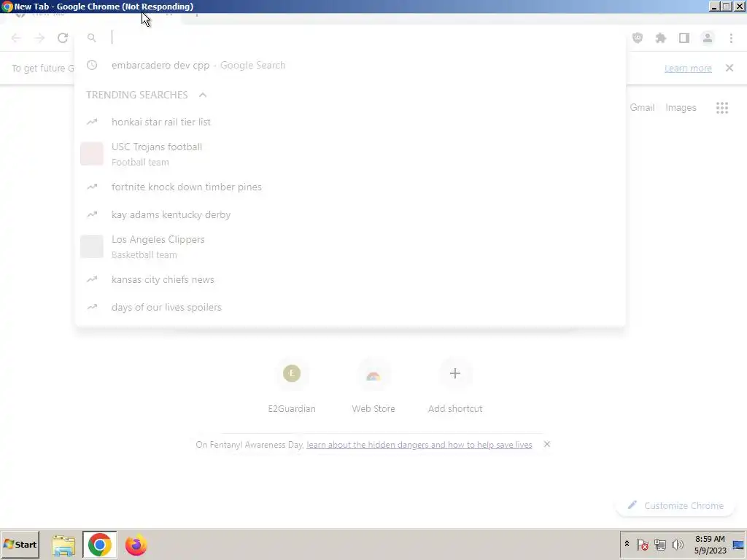This screenshot has height=560, width=747.
Task: Open the Google apps grid
Action: (x=722, y=108)
